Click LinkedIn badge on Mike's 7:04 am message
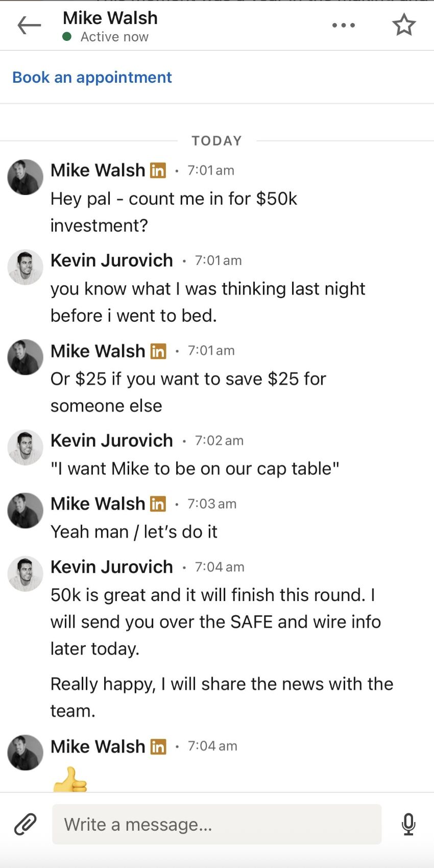Viewport: 434px width, 868px height. click(x=158, y=746)
